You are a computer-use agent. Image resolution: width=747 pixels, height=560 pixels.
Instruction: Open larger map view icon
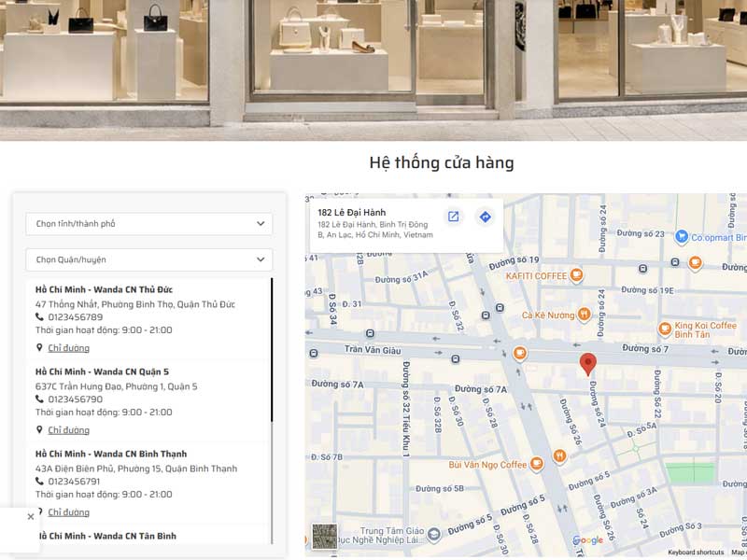coord(453,217)
